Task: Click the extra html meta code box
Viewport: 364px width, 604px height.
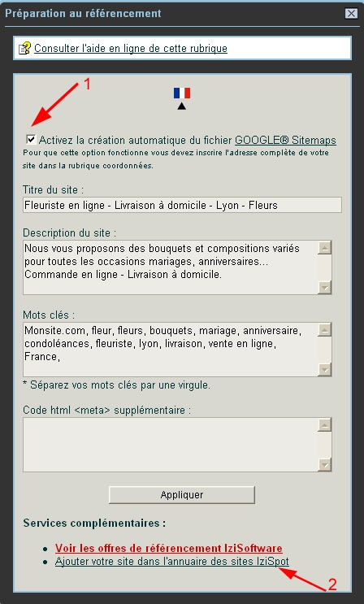Action: click(171, 445)
